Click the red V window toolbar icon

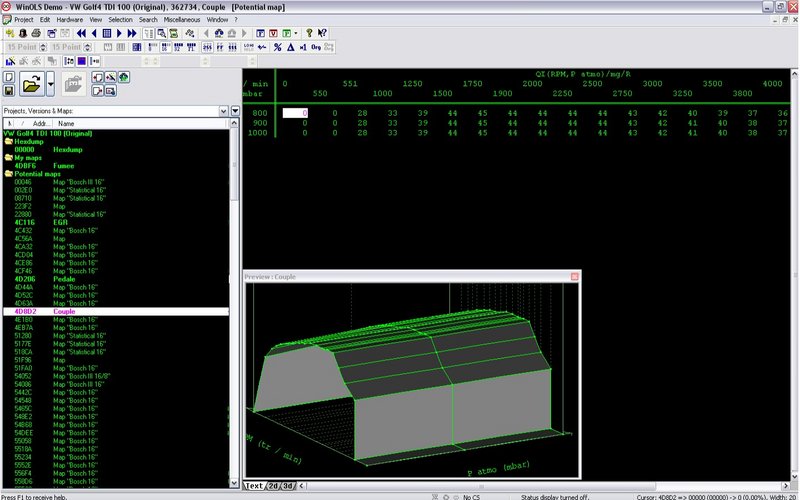[273, 33]
